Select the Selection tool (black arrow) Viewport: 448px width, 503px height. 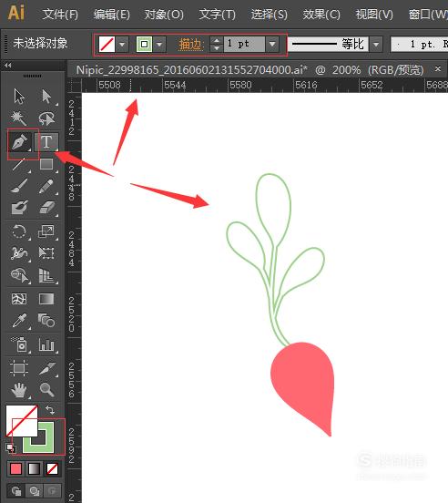click(x=19, y=97)
